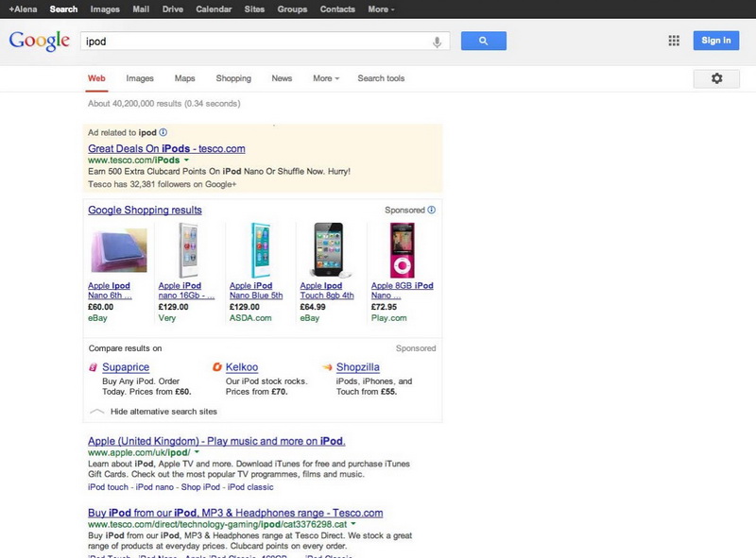This screenshot has width=756, height=558.
Task: Click the Google logo
Action: pyautogui.click(x=40, y=41)
